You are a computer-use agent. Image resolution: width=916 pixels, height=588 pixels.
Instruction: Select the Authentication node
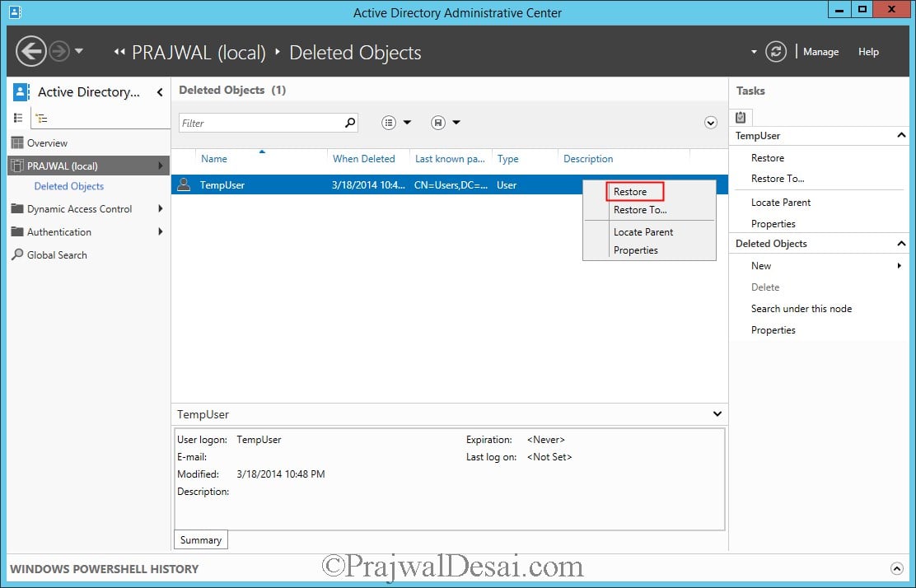[59, 231]
